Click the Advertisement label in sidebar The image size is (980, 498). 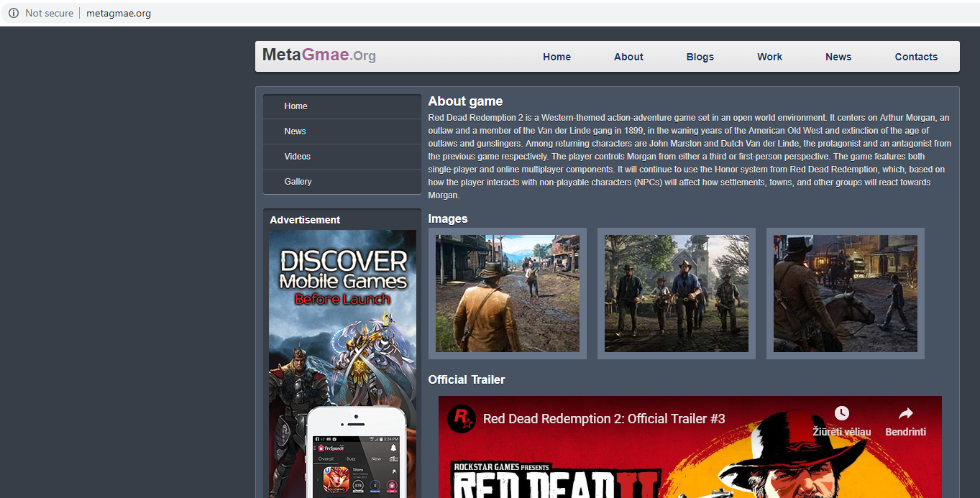tap(305, 220)
